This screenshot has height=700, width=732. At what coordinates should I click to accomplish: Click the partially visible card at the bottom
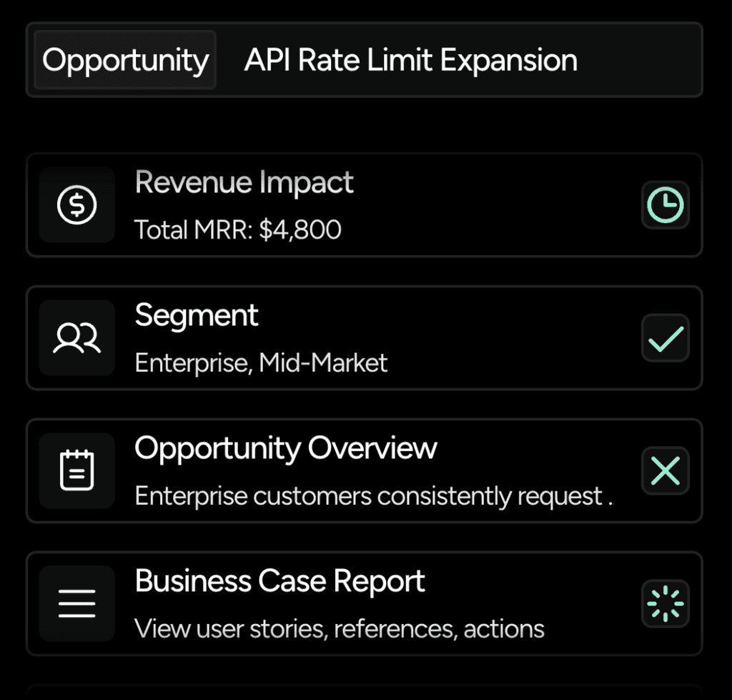365,692
